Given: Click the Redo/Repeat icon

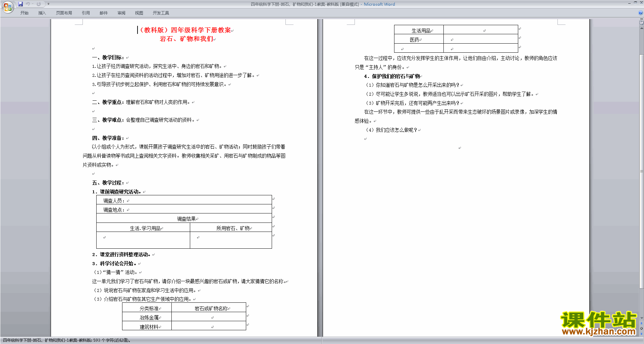Looking at the screenshot, I should point(39,4).
